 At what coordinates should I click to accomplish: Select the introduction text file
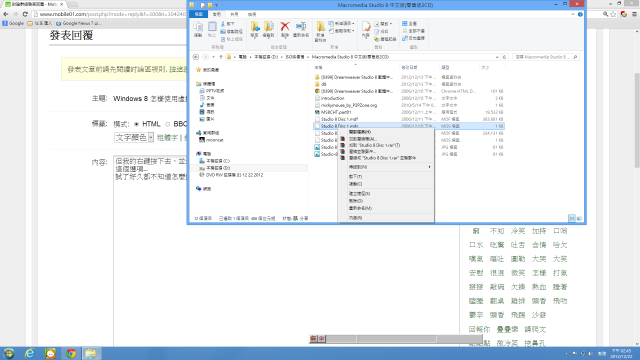point(332,98)
